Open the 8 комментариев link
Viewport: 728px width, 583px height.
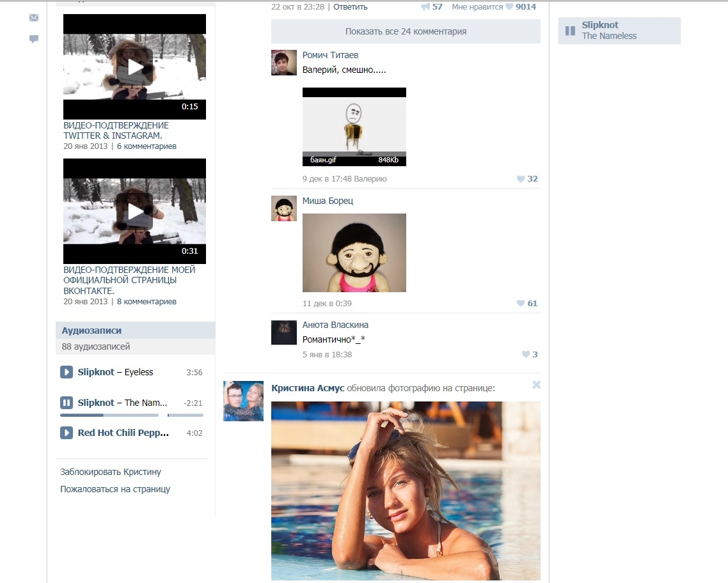point(146,302)
